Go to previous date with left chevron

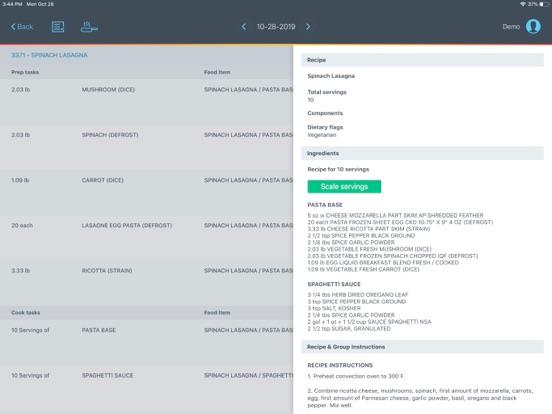tap(244, 27)
